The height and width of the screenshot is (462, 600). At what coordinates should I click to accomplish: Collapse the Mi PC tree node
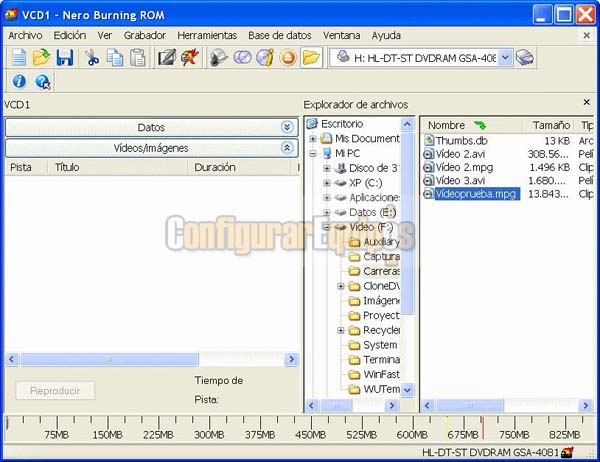pyautogui.click(x=313, y=153)
